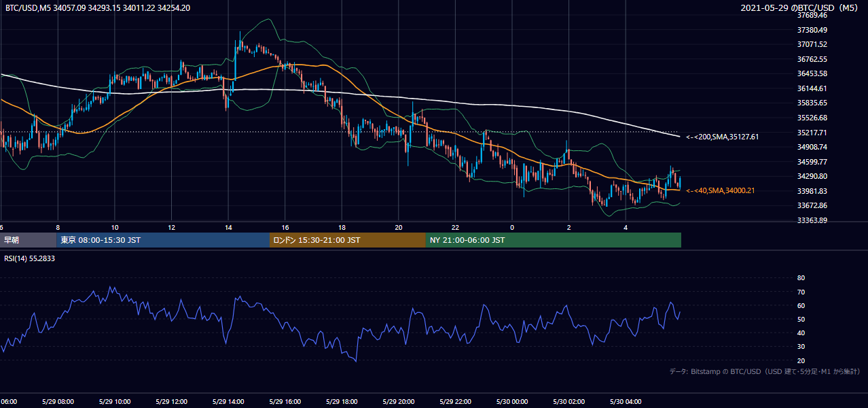Screen dimensions: 868x408
Task: Click the 5/29 18:00 time label
Action: pyautogui.click(x=342, y=401)
